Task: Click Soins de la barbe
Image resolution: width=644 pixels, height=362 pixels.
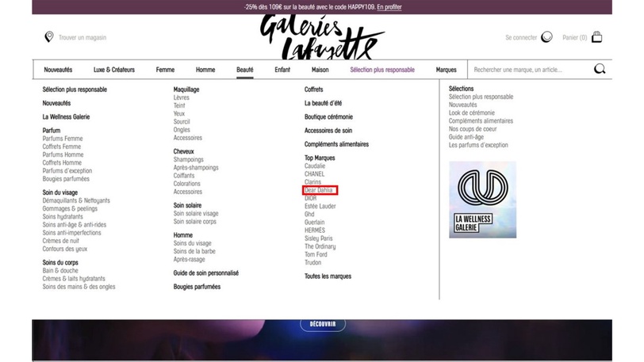Action: (x=194, y=251)
